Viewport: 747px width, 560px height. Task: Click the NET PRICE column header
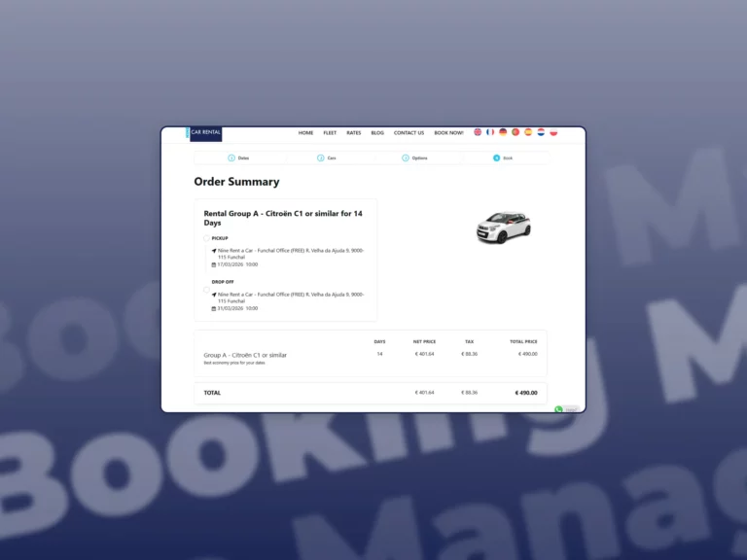click(x=424, y=342)
